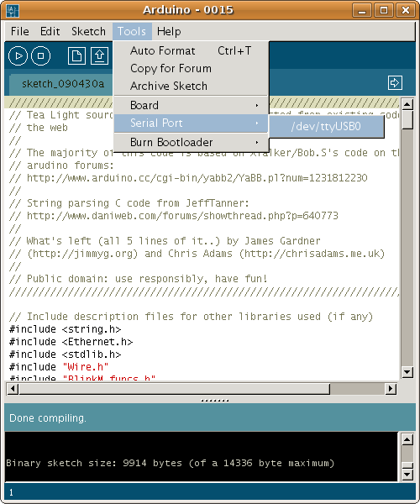Choose Auto Format from Tools menu
The width and height of the screenshot is (420, 504).
click(x=191, y=50)
